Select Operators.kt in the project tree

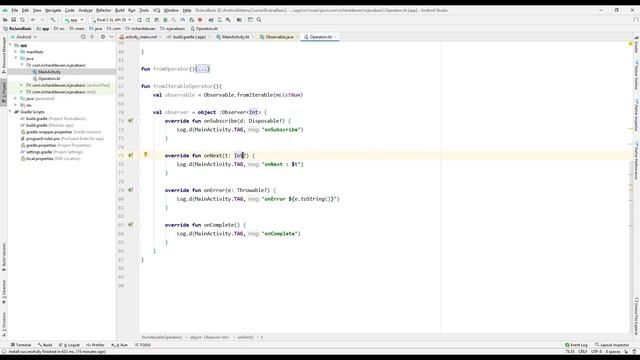[x=49, y=78]
